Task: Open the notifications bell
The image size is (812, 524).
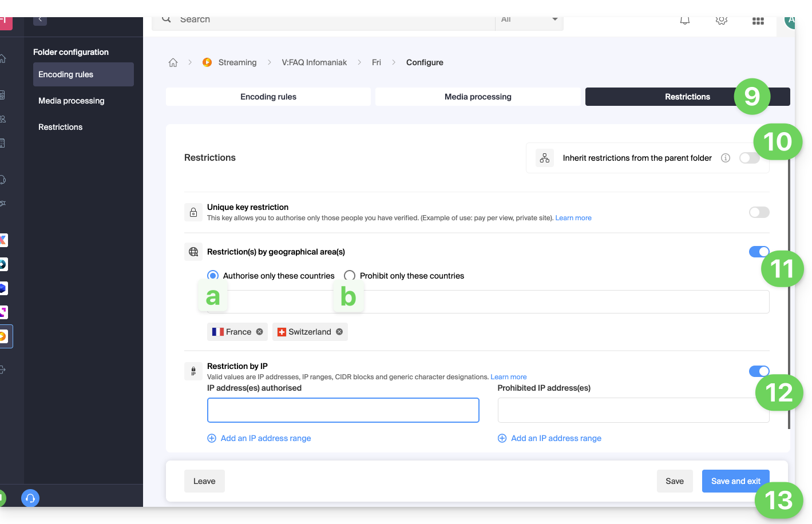Action: [x=684, y=21]
